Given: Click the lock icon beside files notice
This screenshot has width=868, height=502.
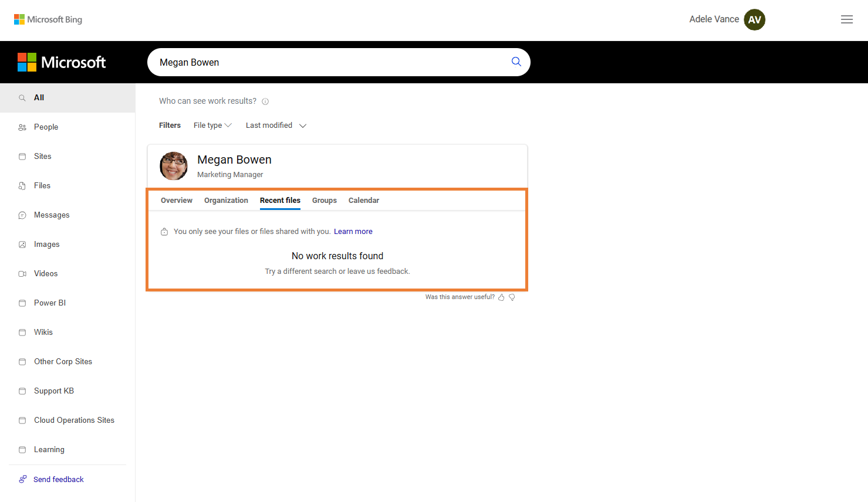Looking at the screenshot, I should coord(164,232).
